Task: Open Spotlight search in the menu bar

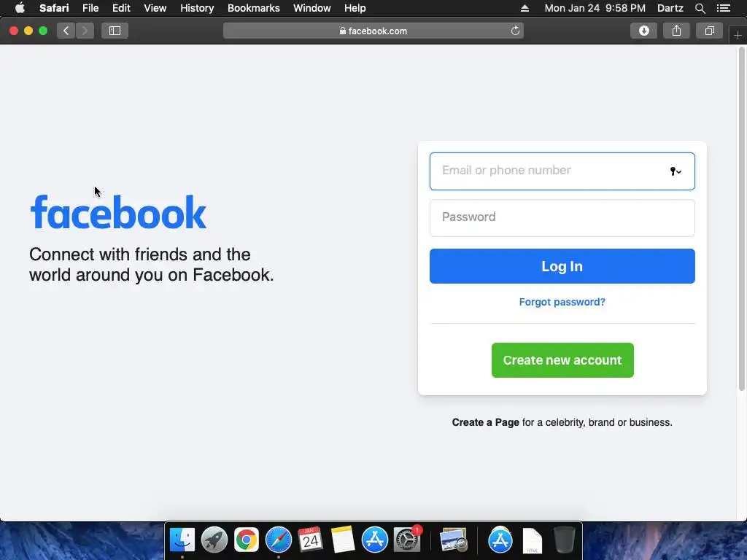Action: (x=700, y=8)
